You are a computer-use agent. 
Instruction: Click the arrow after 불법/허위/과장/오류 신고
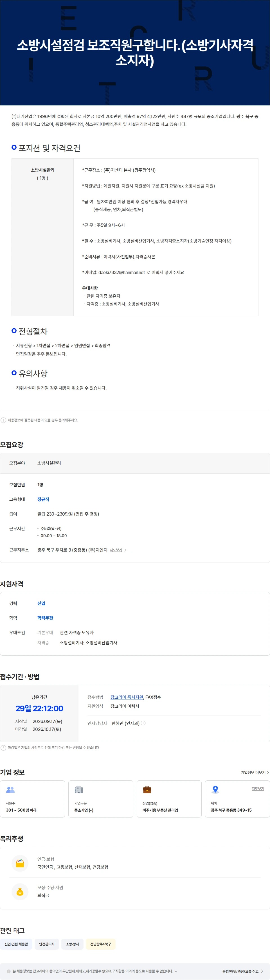[262, 971]
